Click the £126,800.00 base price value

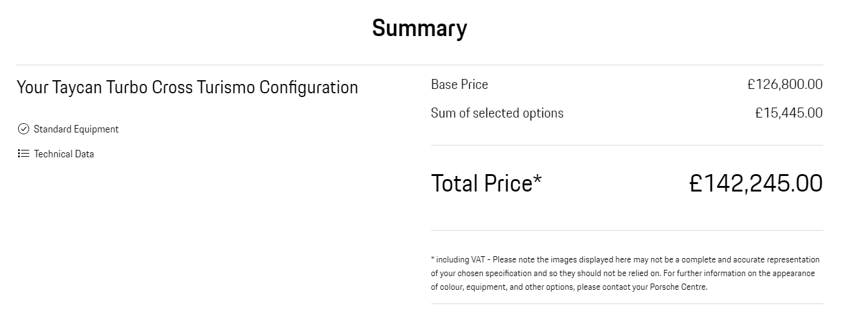(x=785, y=84)
